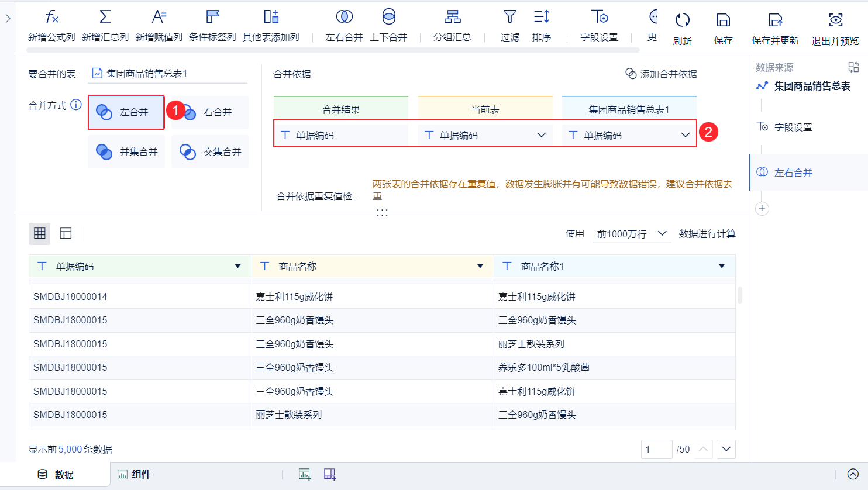This screenshot has height=490, width=868.
Task: Open 字段设置 in the top toolbar
Action: click(x=599, y=26)
